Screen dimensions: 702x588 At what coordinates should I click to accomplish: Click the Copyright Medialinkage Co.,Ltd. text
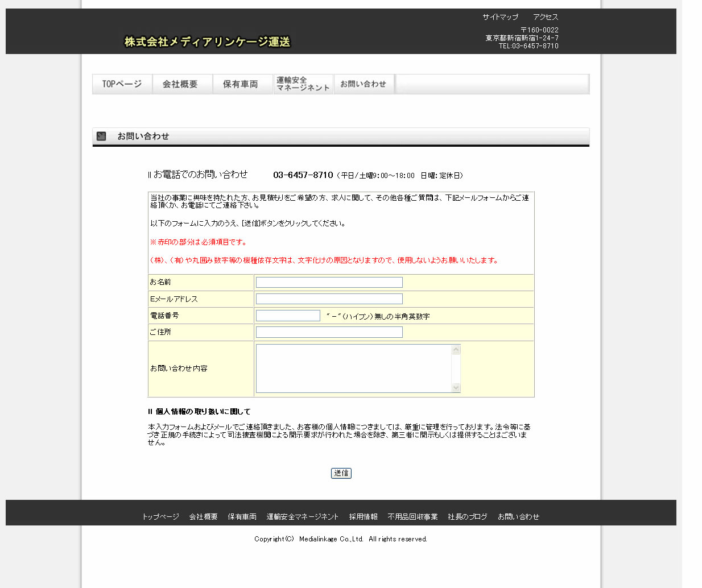click(341, 539)
